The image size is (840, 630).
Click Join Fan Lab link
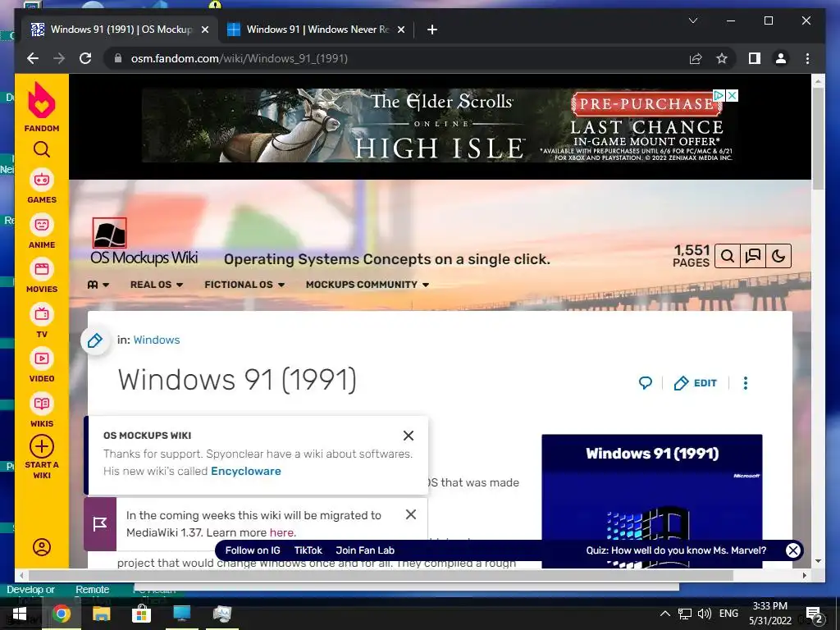tap(365, 550)
